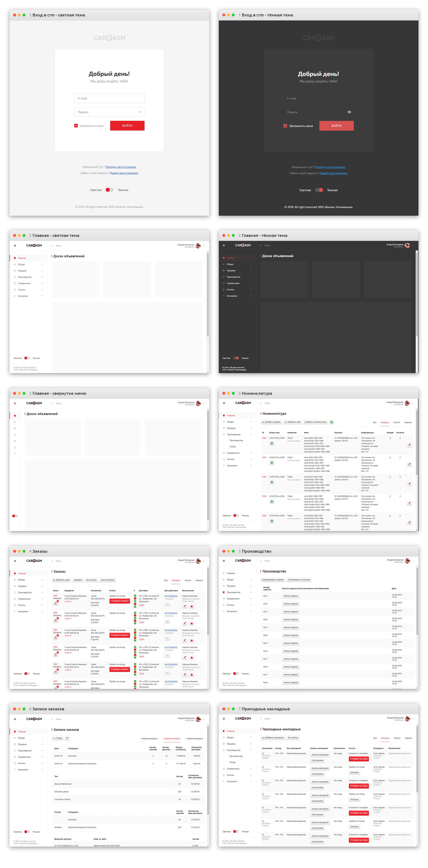Click Поиск search field in Заказы window

[x=59, y=561]
